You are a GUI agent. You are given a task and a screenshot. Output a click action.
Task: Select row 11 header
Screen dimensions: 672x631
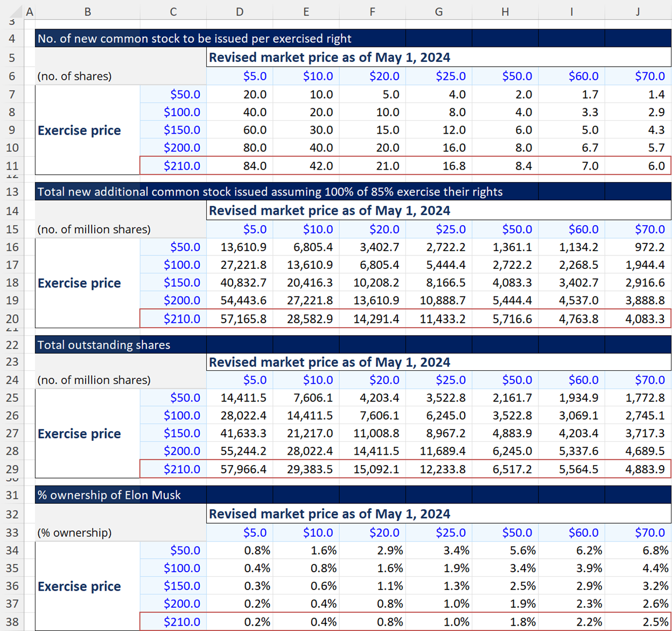pos(12,166)
